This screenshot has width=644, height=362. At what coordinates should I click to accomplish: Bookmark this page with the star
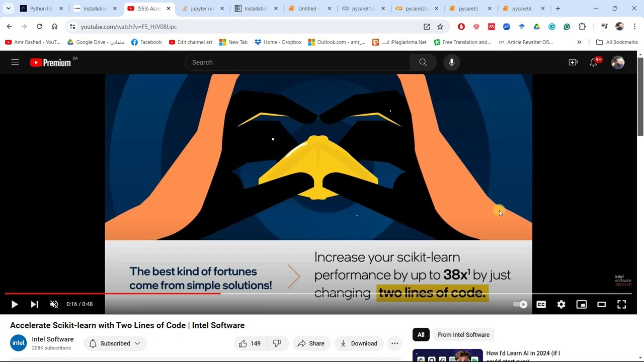(440, 27)
